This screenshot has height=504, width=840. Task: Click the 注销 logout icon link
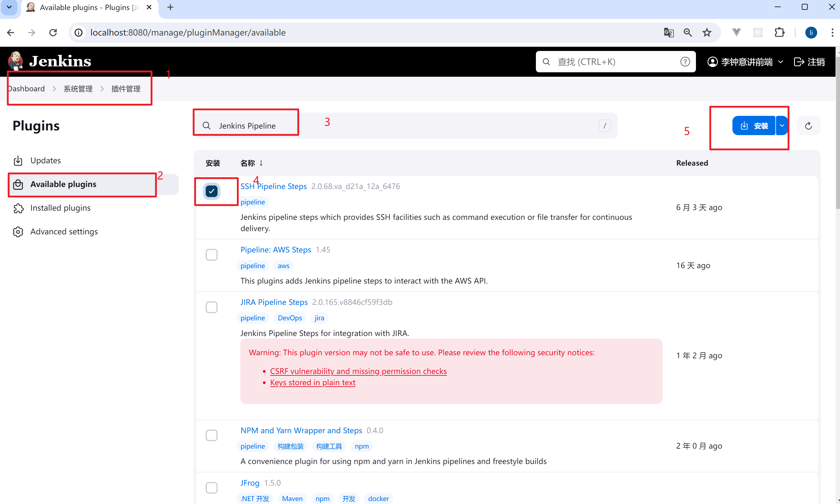809,62
